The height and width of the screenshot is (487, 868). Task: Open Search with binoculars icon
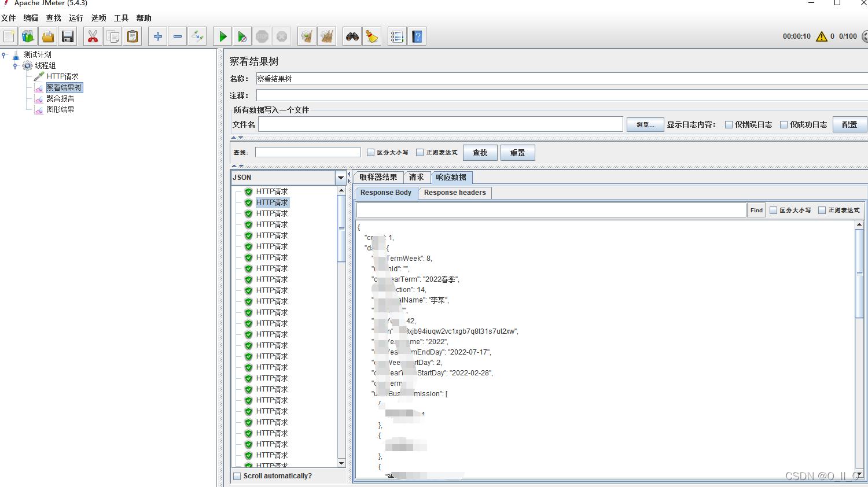(x=352, y=36)
